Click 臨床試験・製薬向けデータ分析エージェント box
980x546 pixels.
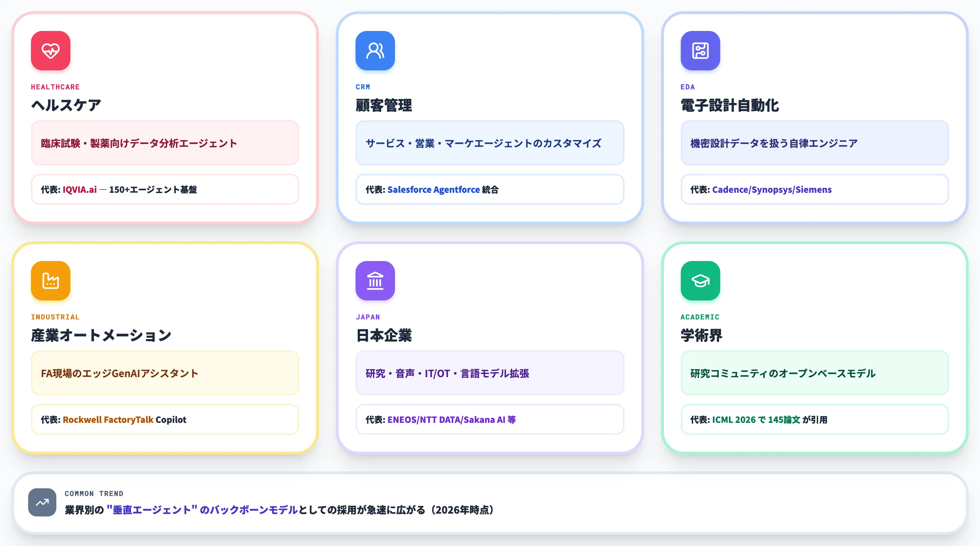(165, 143)
